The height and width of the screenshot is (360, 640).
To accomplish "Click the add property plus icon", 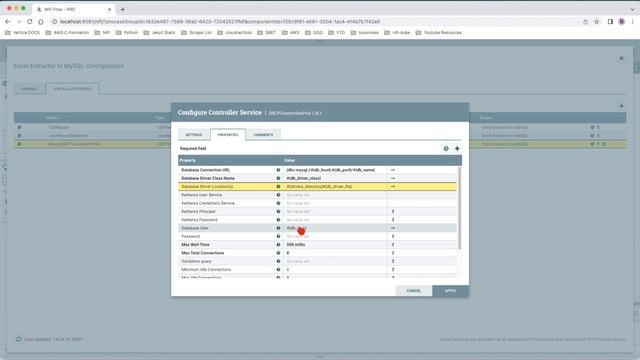I will click(457, 149).
